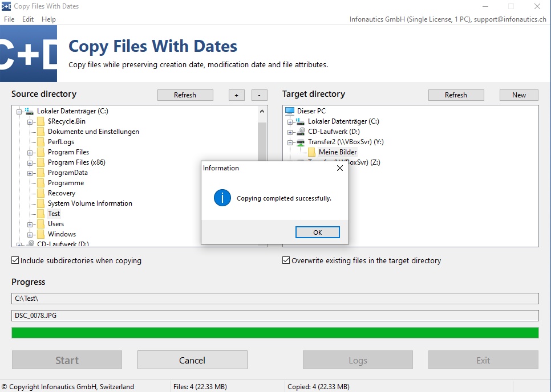Confirm with the OK button
This screenshot has height=392, width=551.
tap(317, 232)
